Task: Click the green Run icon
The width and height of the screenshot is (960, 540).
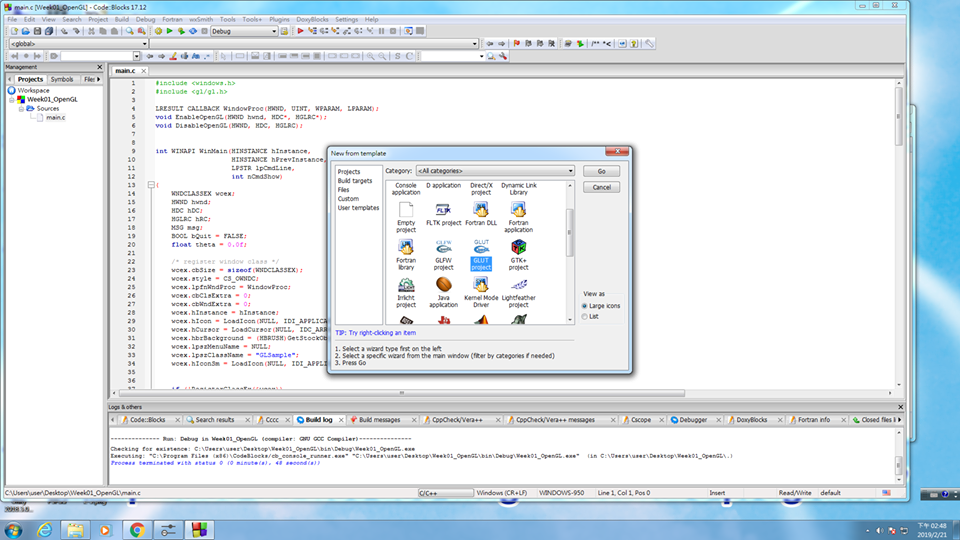Action: [x=170, y=31]
